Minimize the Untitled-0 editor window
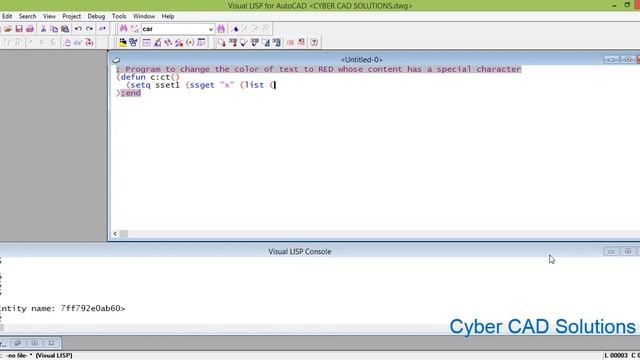The width and height of the screenshot is (640, 360). (x=611, y=60)
